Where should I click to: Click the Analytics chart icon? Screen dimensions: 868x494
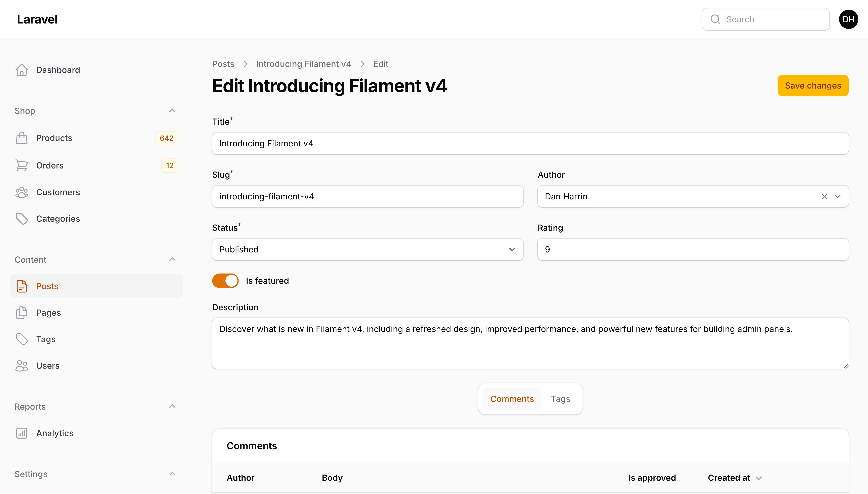coord(22,433)
